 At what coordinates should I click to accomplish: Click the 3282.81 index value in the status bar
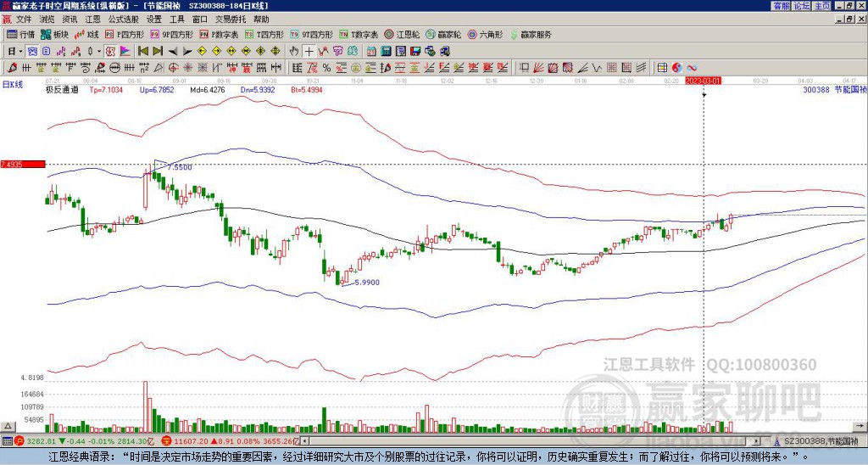[42, 441]
